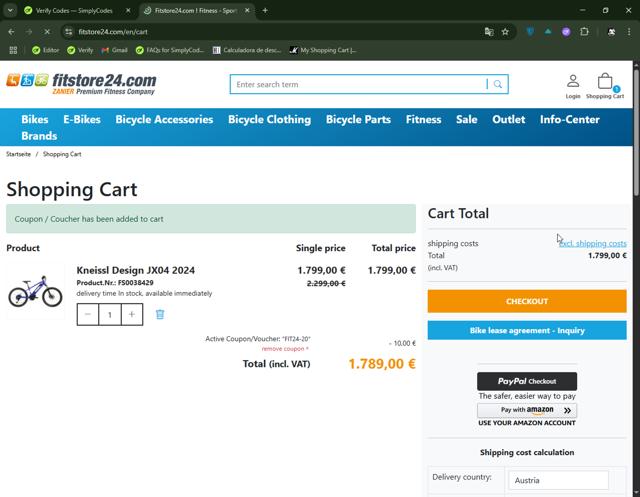
Task: Open the browser extensions puzzle icon
Action: [584, 32]
